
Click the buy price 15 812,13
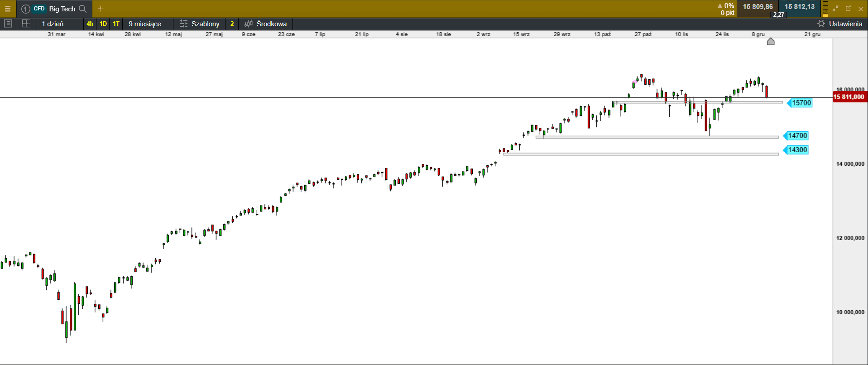[x=799, y=7]
